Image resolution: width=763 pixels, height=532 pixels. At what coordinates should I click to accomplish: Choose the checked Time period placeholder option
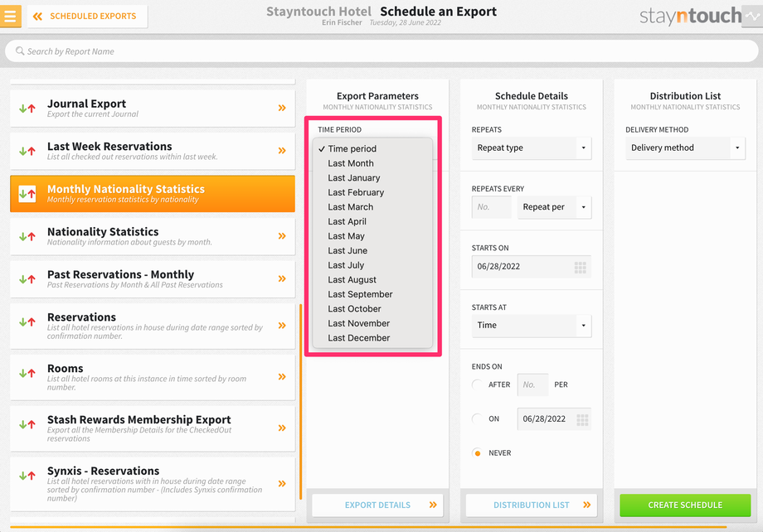pyautogui.click(x=372, y=149)
